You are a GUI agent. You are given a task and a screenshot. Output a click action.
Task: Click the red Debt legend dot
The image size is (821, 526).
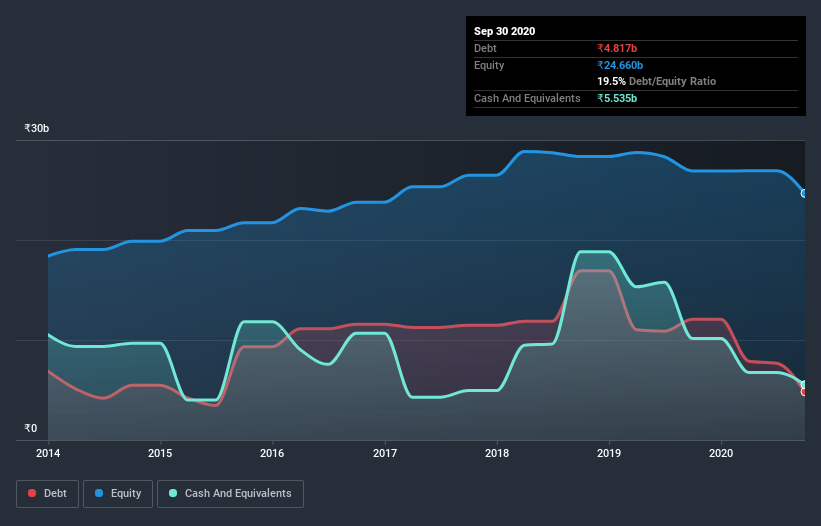(32, 493)
